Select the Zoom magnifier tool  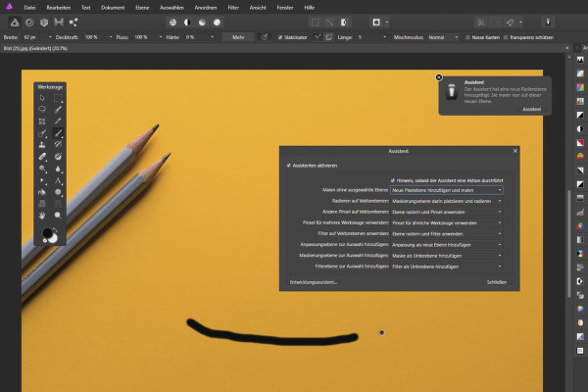point(58,216)
